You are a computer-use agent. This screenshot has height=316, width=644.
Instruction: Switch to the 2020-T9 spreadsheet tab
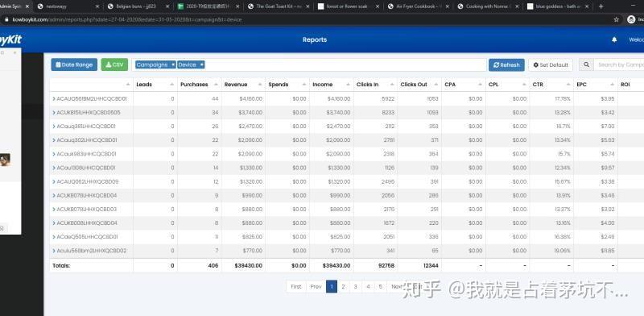[x=208, y=6]
